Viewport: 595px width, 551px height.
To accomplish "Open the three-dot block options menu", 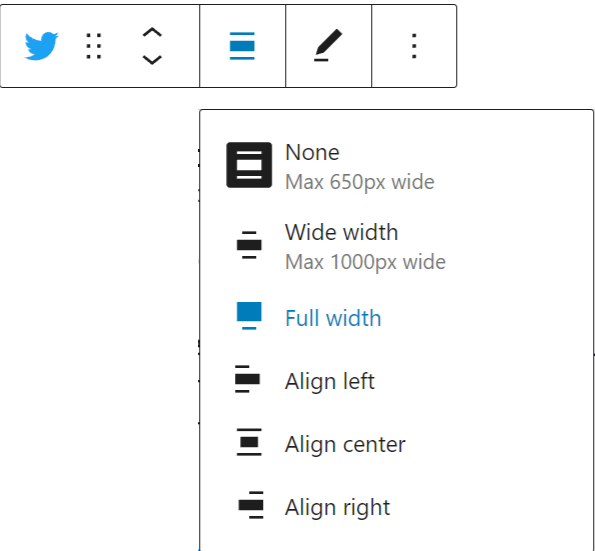I will 414,46.
